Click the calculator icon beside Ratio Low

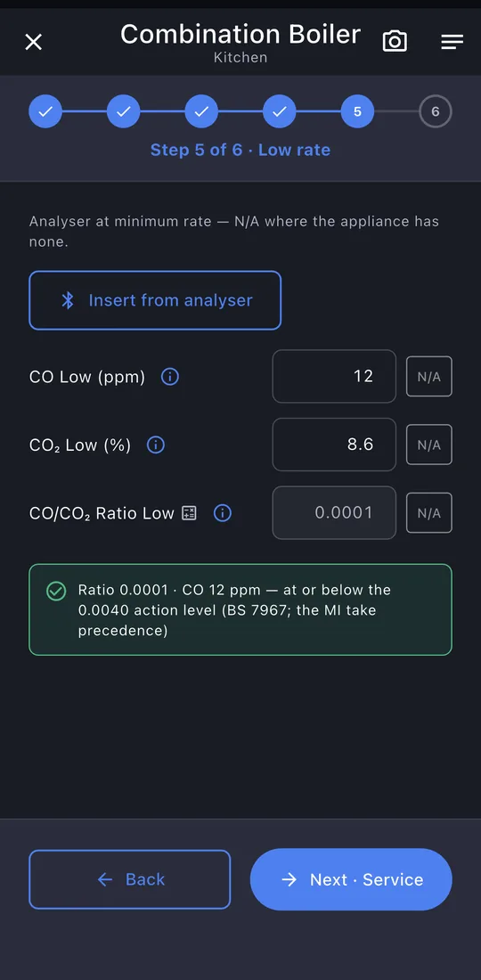point(189,513)
